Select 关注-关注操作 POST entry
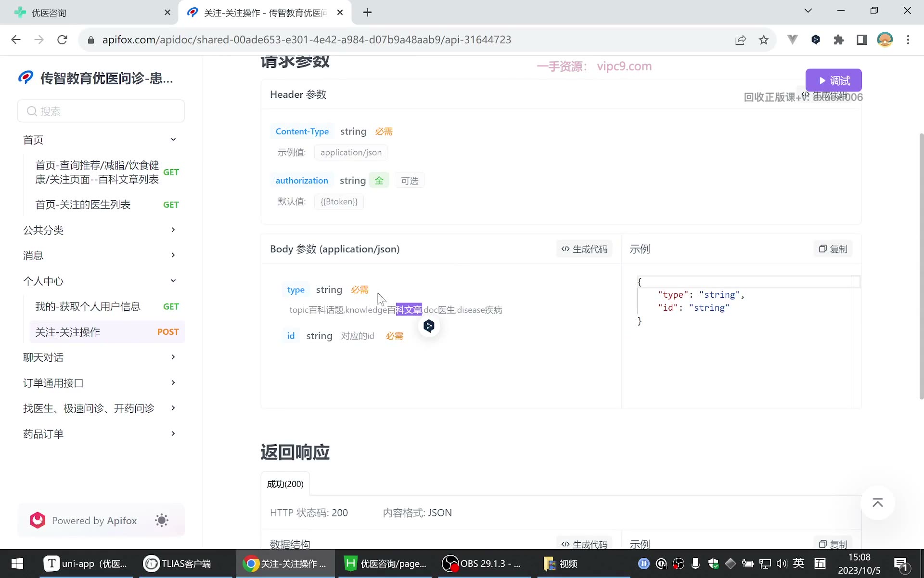 107,332
